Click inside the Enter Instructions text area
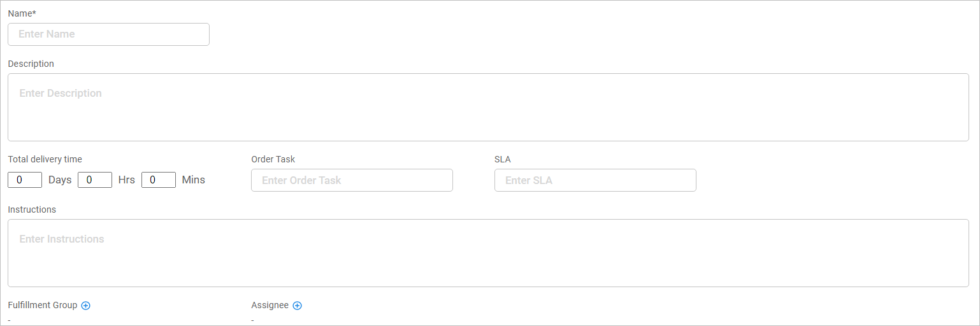This screenshot has height=326, width=980. click(488, 253)
